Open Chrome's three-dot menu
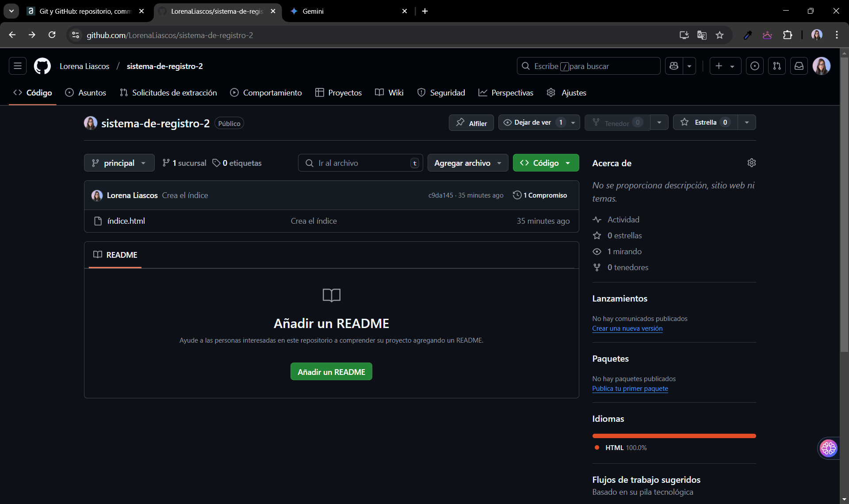The image size is (849, 504). click(837, 35)
